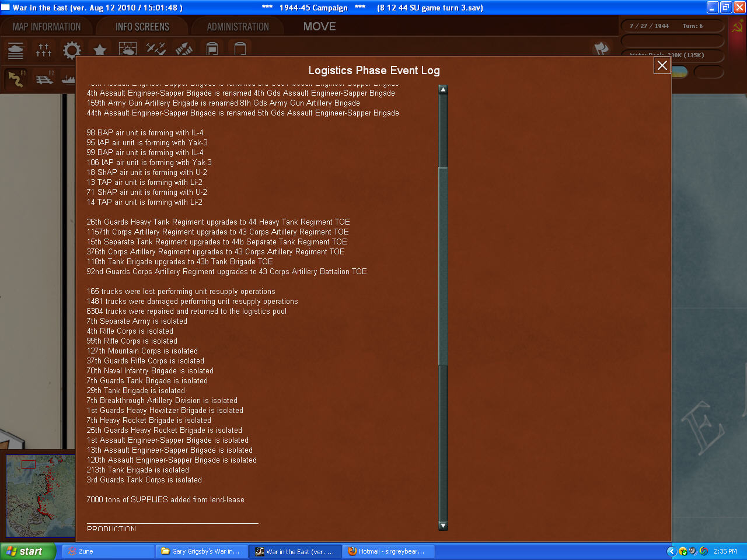The image size is (747, 560).
Task: Click War in the East taskbar button
Action: [295, 551]
